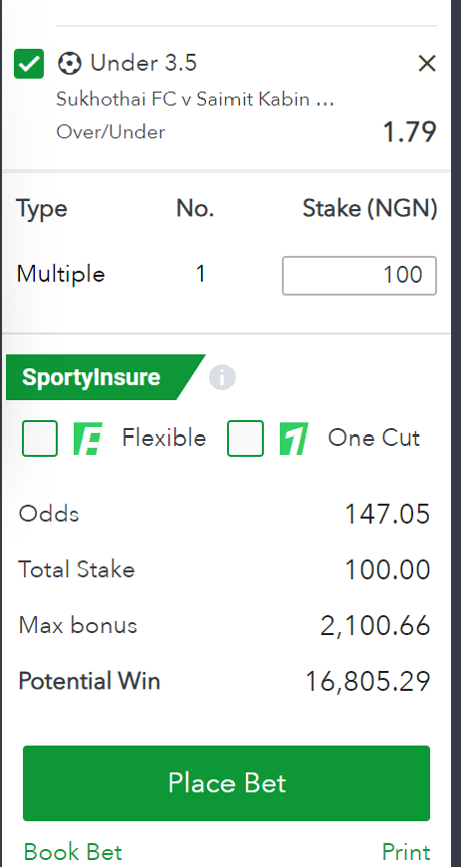Click the soccer ball icon beside Under 3.5
This screenshot has width=462, height=868.
click(x=70, y=64)
